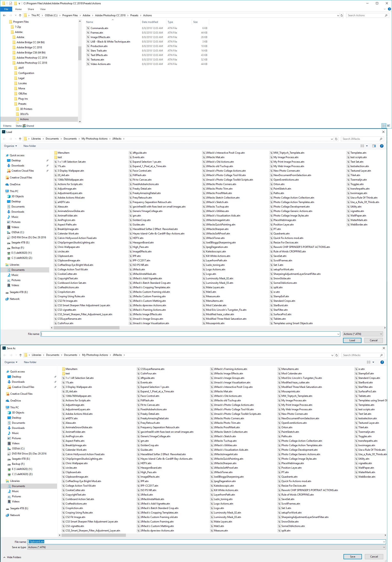Click help icon in Load dialog
Viewport: 392px width, 562px height.
pos(382,146)
